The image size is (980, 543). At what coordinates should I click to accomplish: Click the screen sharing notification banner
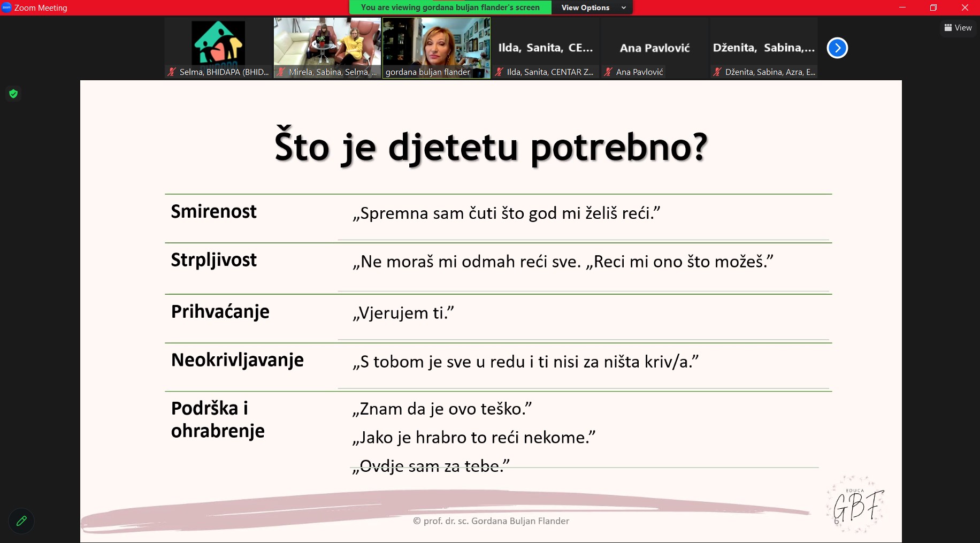[x=450, y=7]
